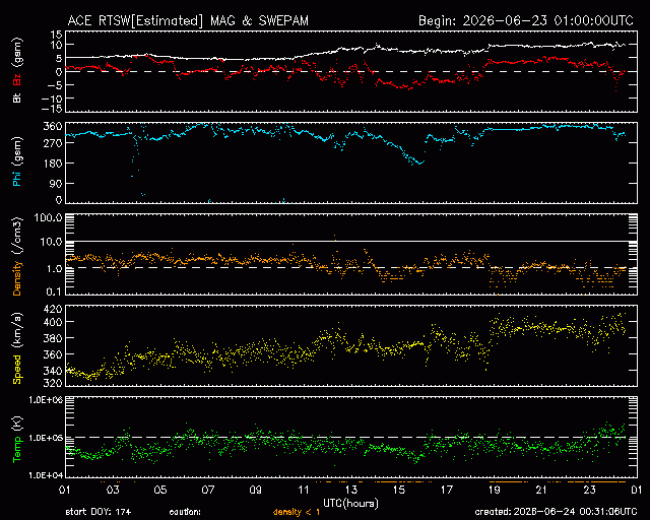Click the "0.1" tick on the Density axis
The height and width of the screenshot is (520, 650).
(x=54, y=292)
